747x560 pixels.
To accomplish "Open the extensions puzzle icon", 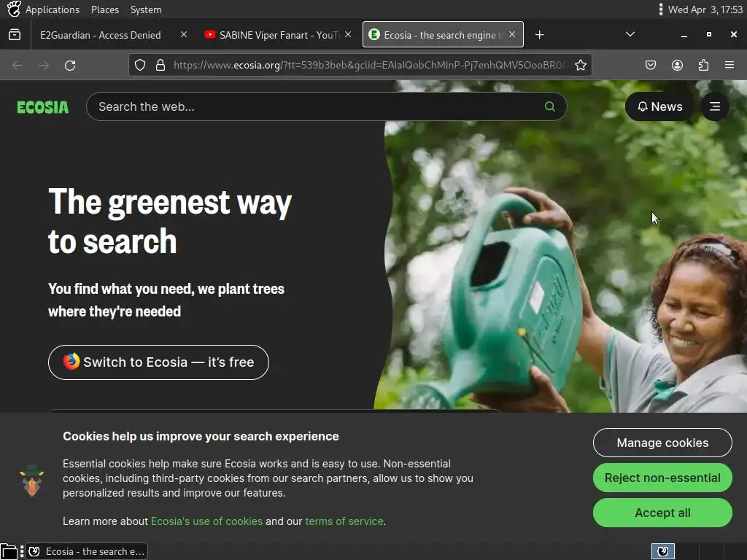I will pyautogui.click(x=703, y=65).
